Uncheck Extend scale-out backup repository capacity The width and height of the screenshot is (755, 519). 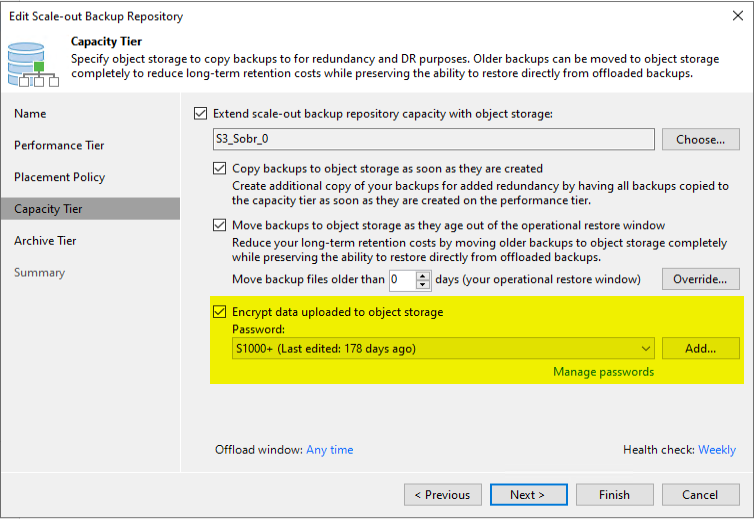[x=200, y=114]
